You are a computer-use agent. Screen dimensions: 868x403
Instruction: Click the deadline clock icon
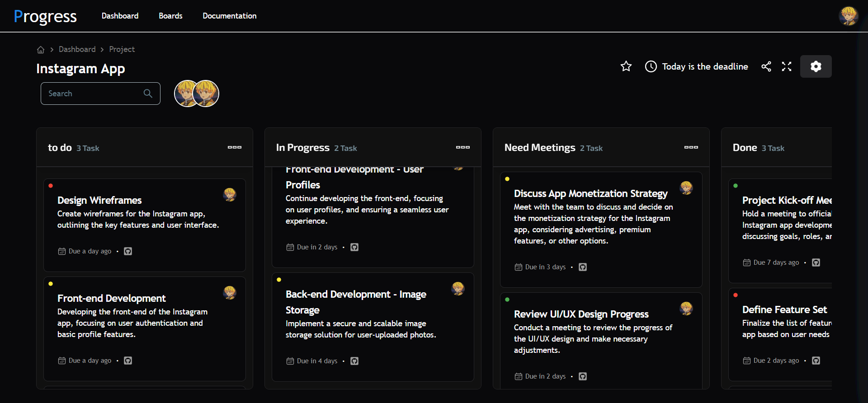click(x=651, y=66)
